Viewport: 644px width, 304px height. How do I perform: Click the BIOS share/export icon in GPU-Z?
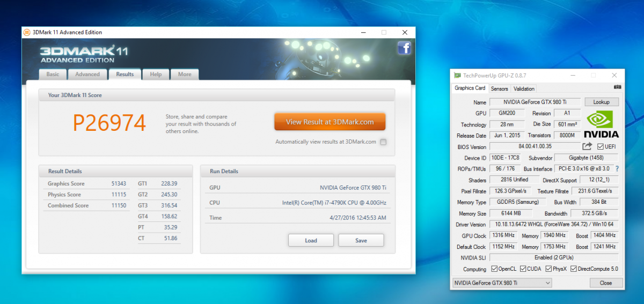[x=587, y=146]
